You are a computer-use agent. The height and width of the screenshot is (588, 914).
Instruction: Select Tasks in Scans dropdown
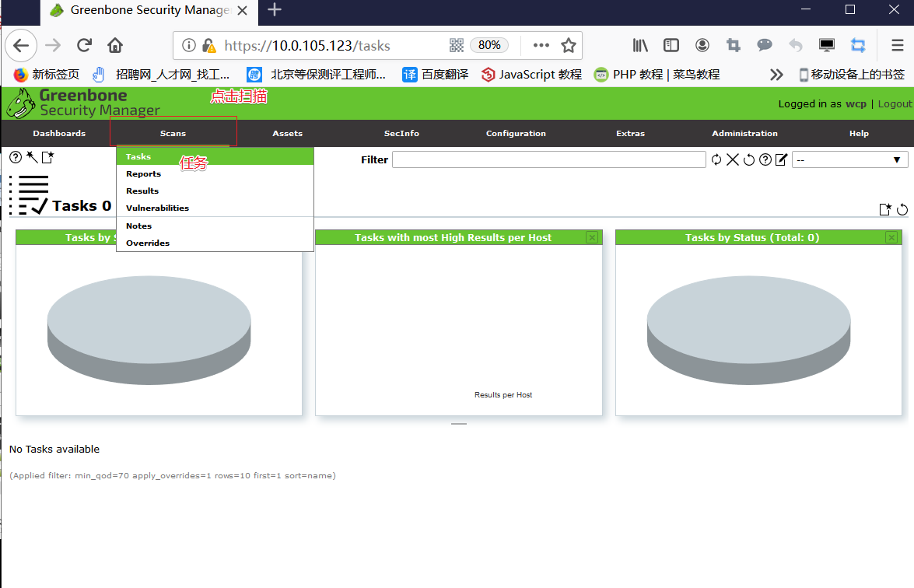click(x=215, y=156)
